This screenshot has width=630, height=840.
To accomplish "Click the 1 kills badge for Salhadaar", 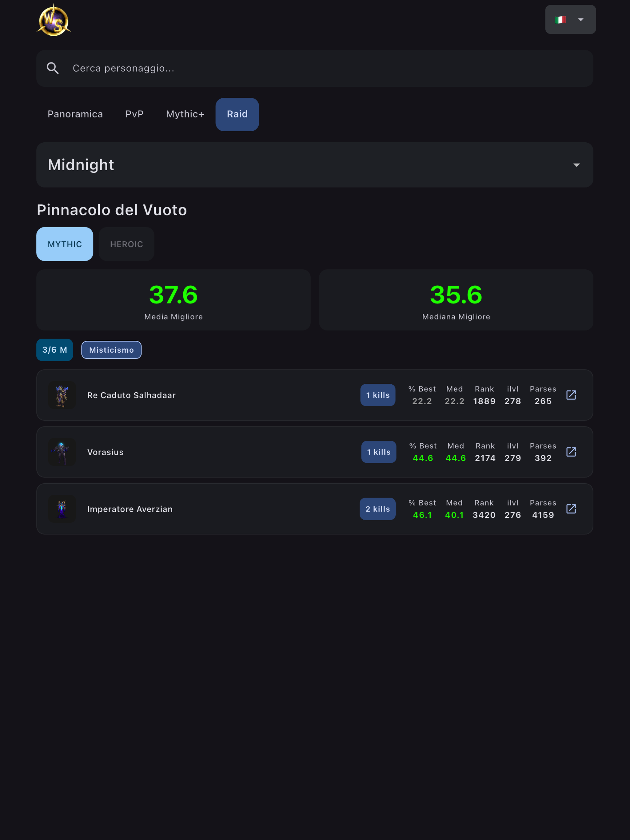I will click(378, 395).
